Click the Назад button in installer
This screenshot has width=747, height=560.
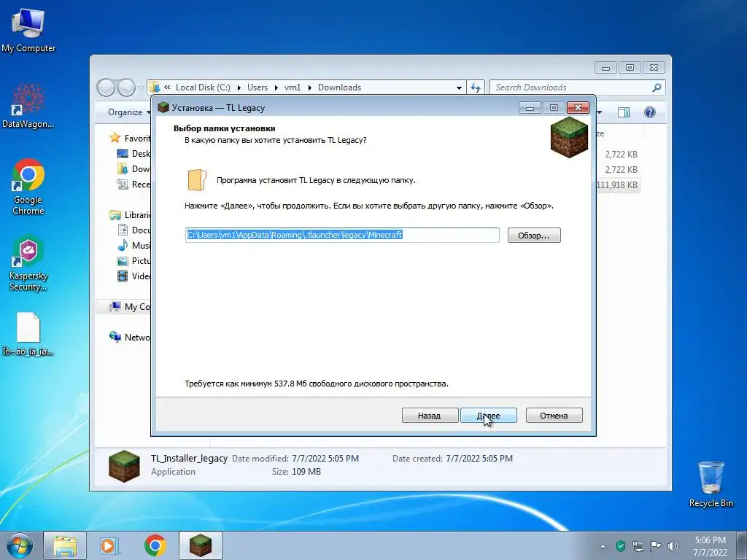[429, 415]
